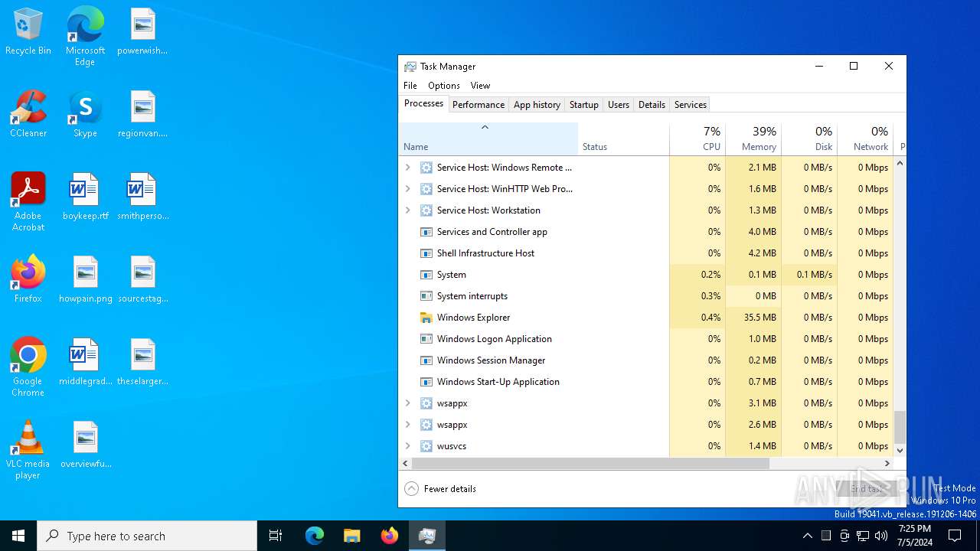The image size is (980, 551).
Task: Select the Windows Explorer process row
Action: [646, 318]
